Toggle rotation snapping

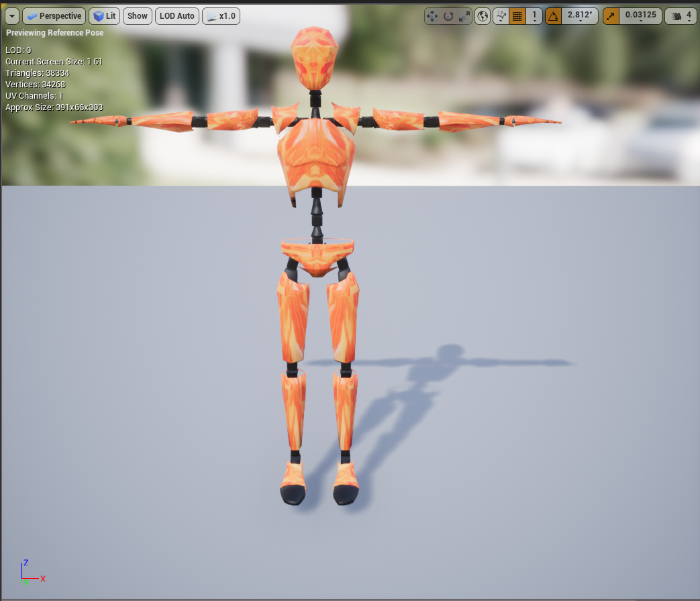pyautogui.click(x=553, y=17)
